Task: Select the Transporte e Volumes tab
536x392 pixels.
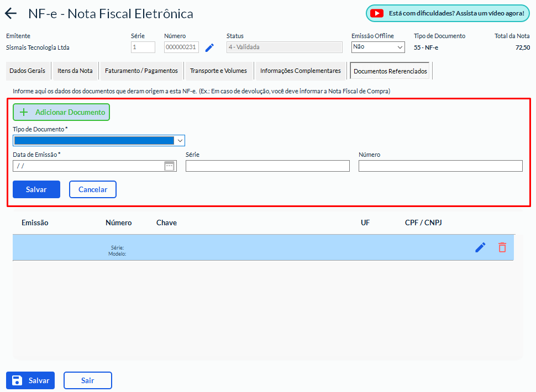Action: tap(218, 71)
